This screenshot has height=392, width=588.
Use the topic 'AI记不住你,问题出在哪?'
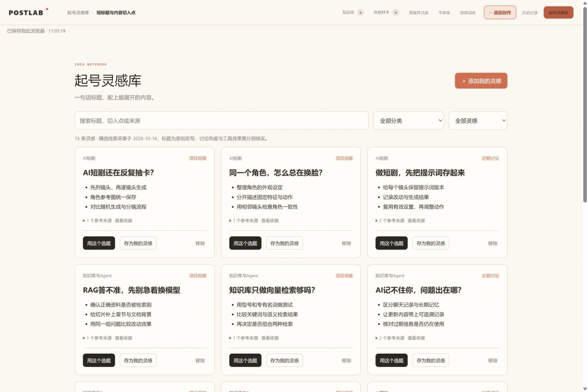click(392, 360)
